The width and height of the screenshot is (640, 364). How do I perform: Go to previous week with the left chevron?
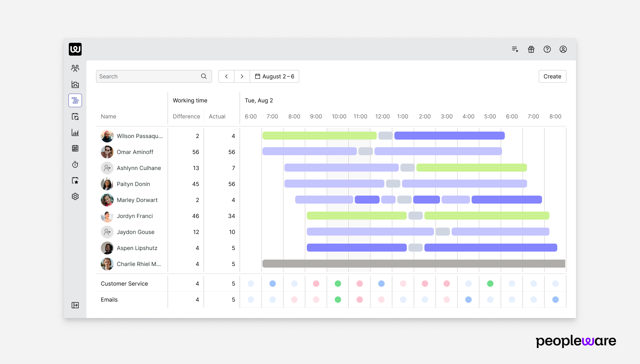tap(226, 76)
